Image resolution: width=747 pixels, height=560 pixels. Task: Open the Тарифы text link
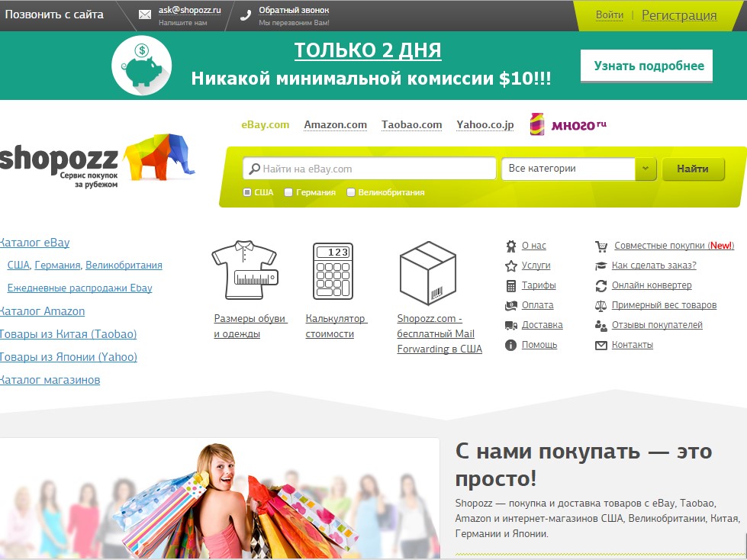[x=539, y=285]
